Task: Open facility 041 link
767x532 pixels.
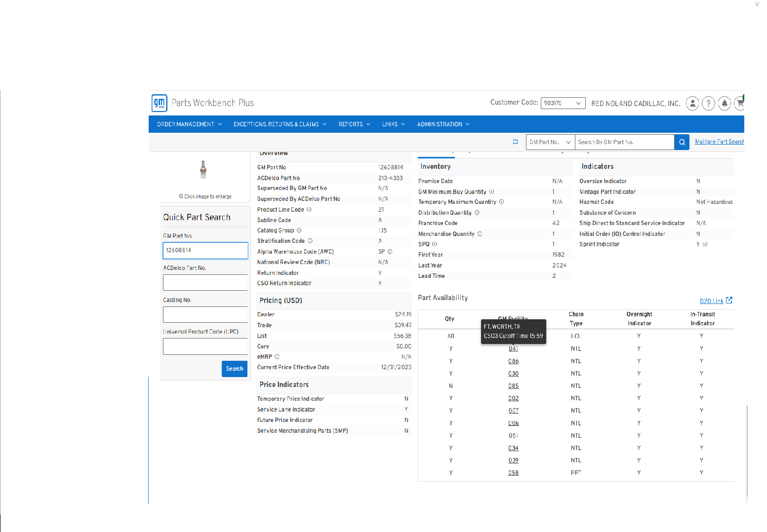Action: [x=514, y=349]
